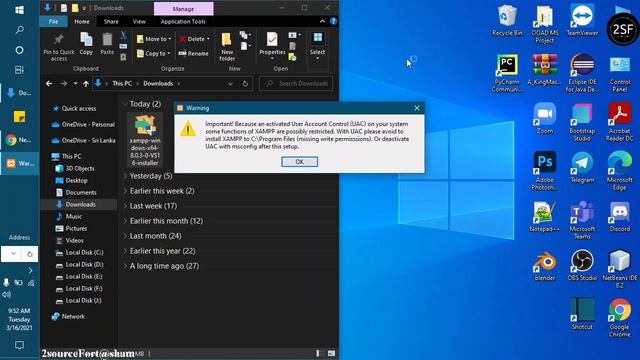Screen dimensions: 640x360
Task: Expand the Earlier this month (12) group
Action: [125, 221]
